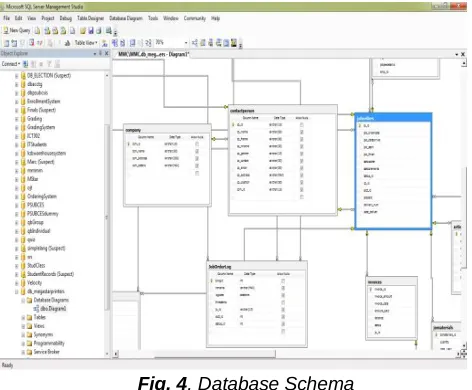Toggle Allow Nulls in JobOrderLog table's last filled row
472x390 pixels.
283,324
